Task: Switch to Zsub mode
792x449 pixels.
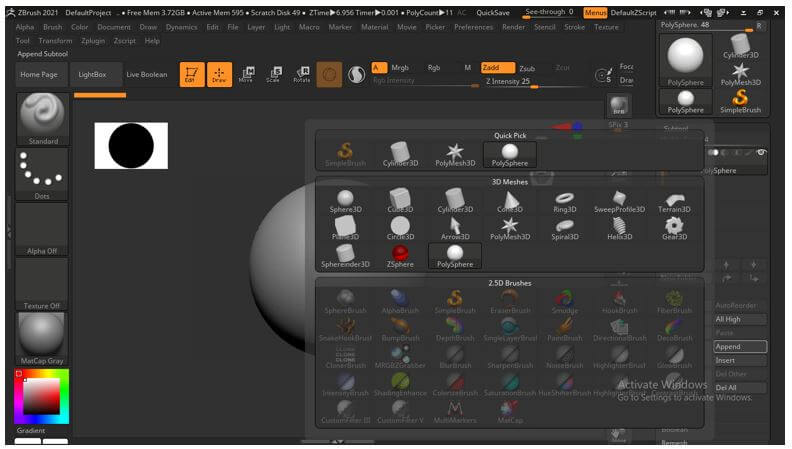Action: (527, 68)
